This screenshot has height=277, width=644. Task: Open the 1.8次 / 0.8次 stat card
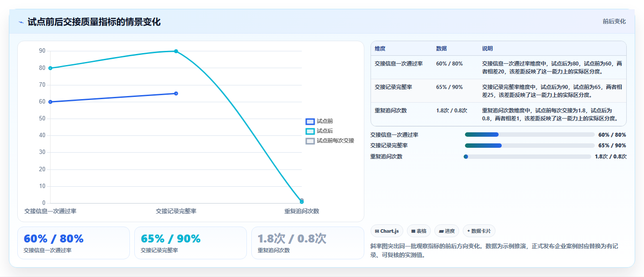(308, 243)
